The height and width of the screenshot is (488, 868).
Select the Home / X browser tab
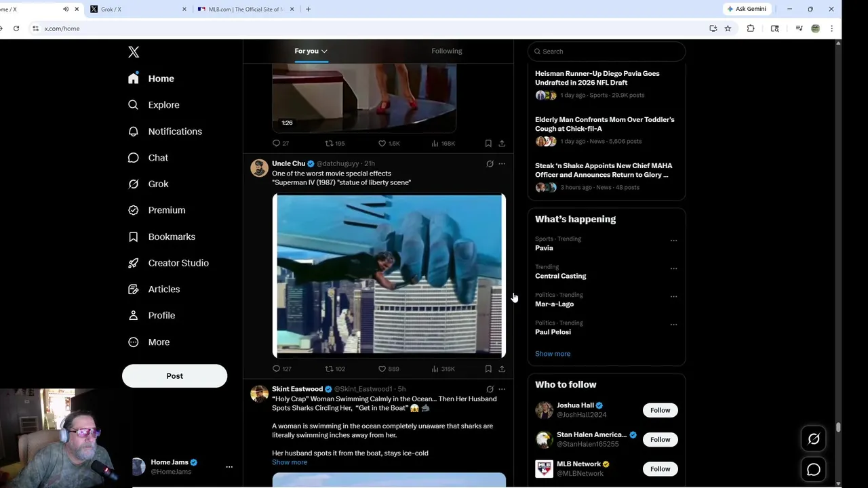[x=41, y=9]
